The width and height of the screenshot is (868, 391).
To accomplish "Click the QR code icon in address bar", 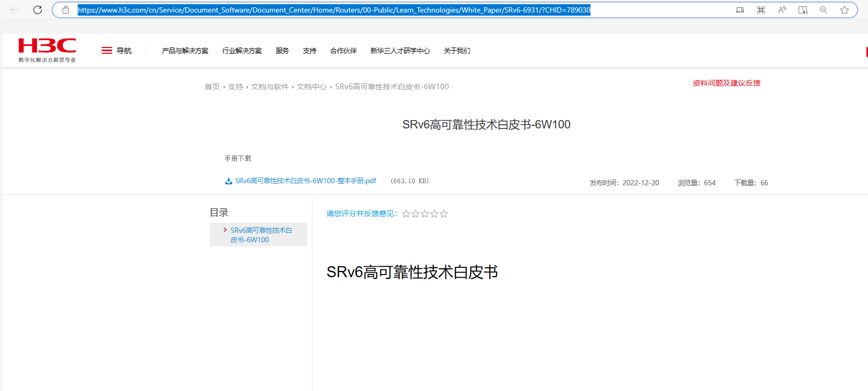I will point(761,10).
